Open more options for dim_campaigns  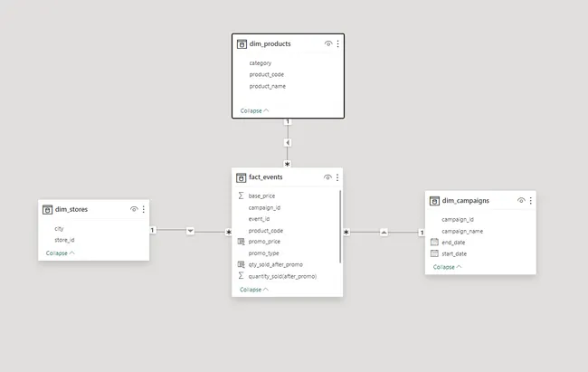[531, 200]
